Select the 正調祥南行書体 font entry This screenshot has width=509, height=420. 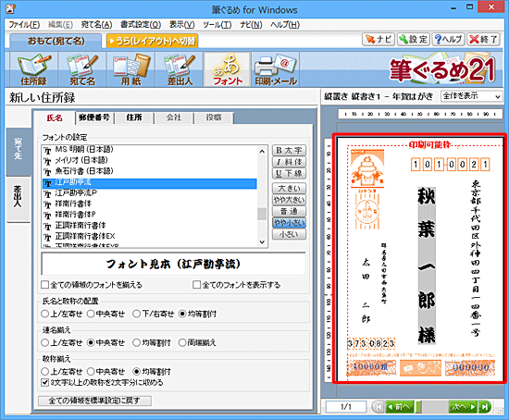click(150, 225)
